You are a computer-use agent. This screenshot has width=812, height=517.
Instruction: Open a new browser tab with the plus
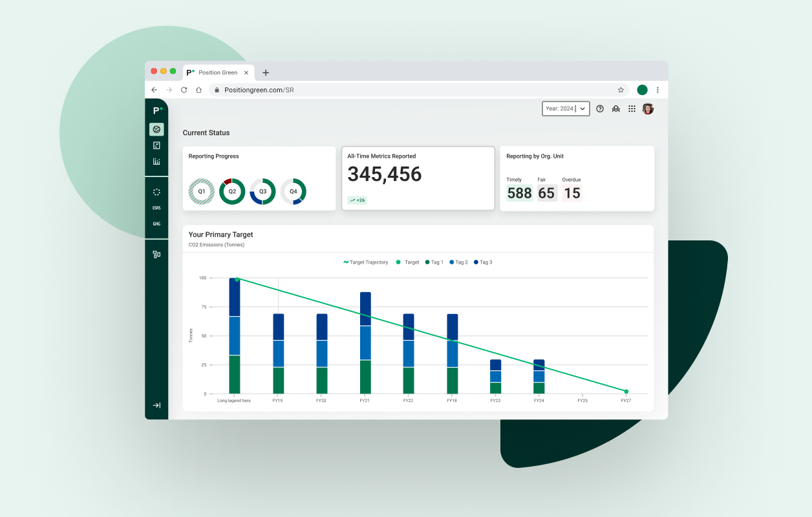pos(266,72)
